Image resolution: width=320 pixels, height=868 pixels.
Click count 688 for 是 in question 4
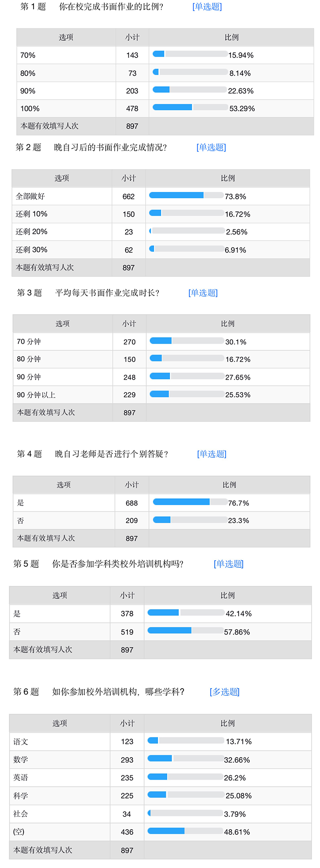coord(132,503)
